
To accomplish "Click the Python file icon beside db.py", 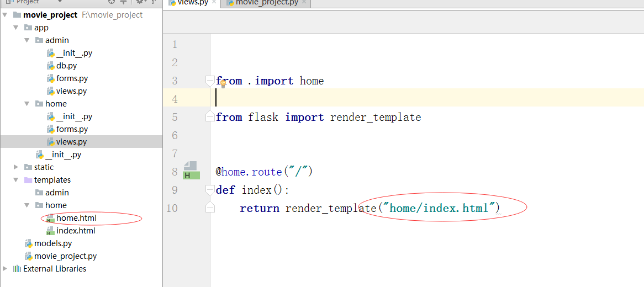I will [50, 66].
